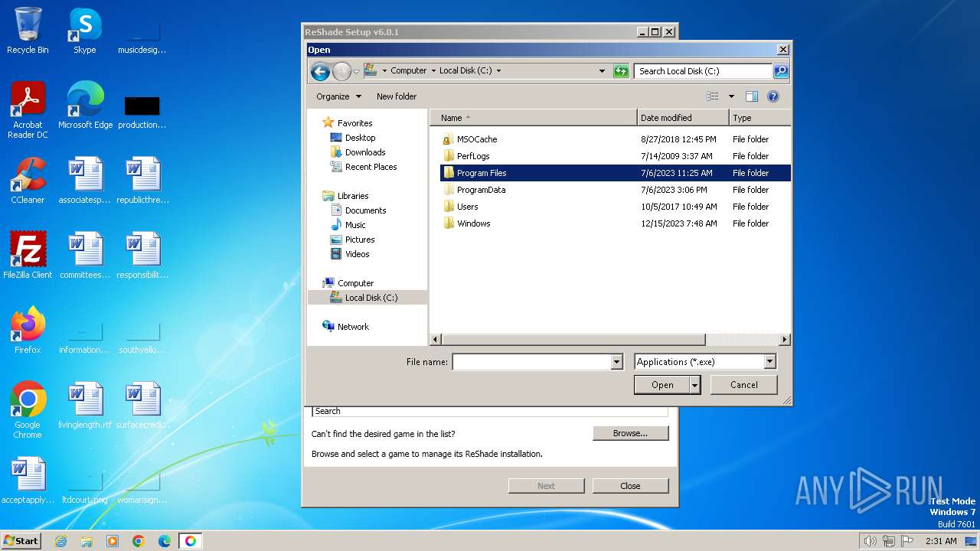
Task: Cancel the Open dialog
Action: (x=744, y=385)
